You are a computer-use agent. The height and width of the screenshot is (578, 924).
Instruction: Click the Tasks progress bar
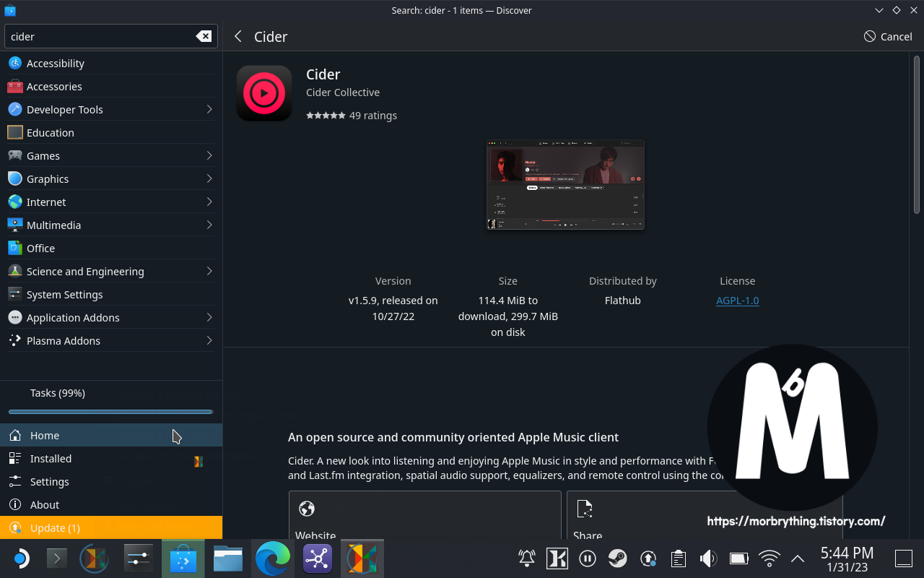110,412
